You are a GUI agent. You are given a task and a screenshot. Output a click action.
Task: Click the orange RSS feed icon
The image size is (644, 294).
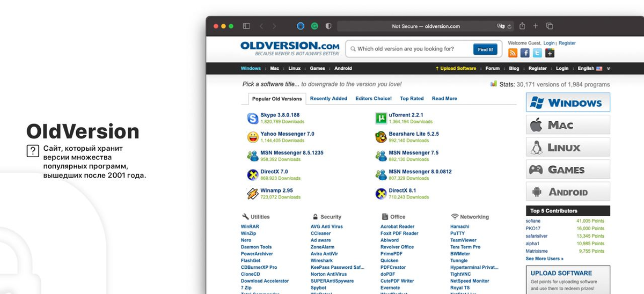click(513, 53)
